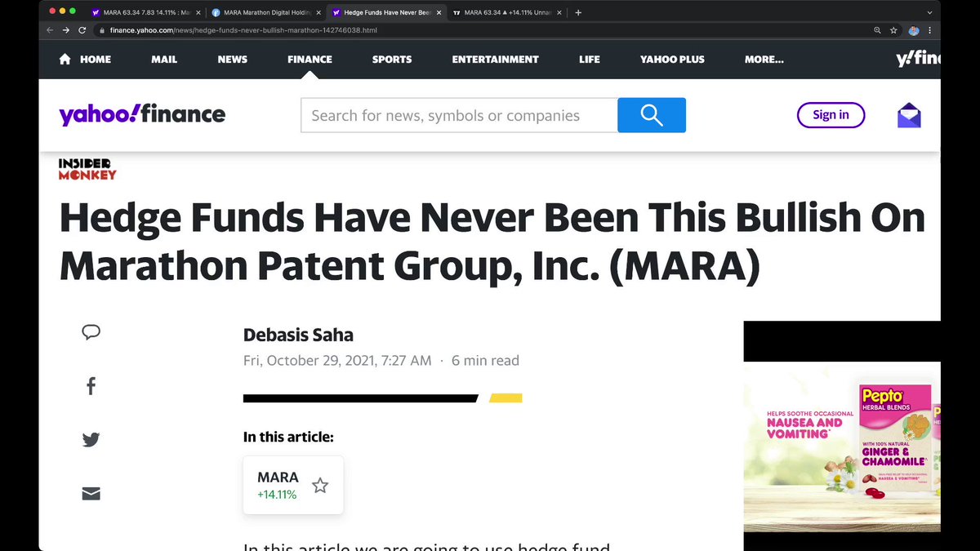Click the Insider Monkey logo
This screenshot has height=551, width=980.
[x=87, y=168]
